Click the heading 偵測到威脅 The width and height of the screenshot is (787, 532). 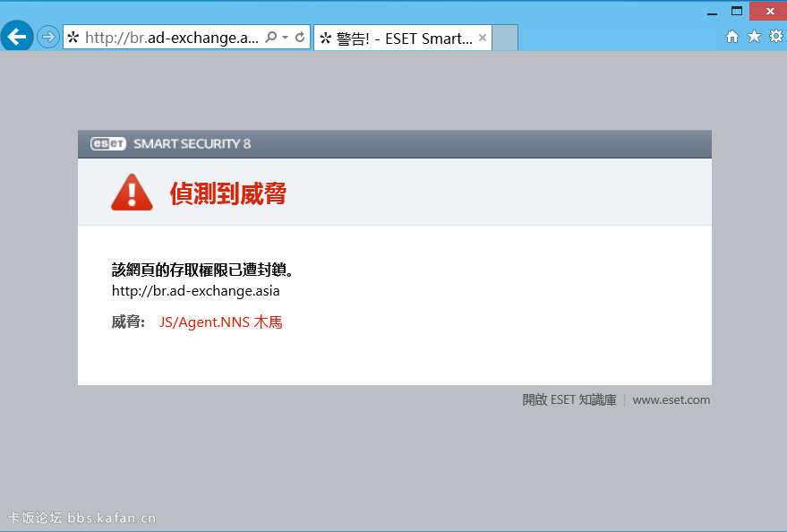pos(228,193)
